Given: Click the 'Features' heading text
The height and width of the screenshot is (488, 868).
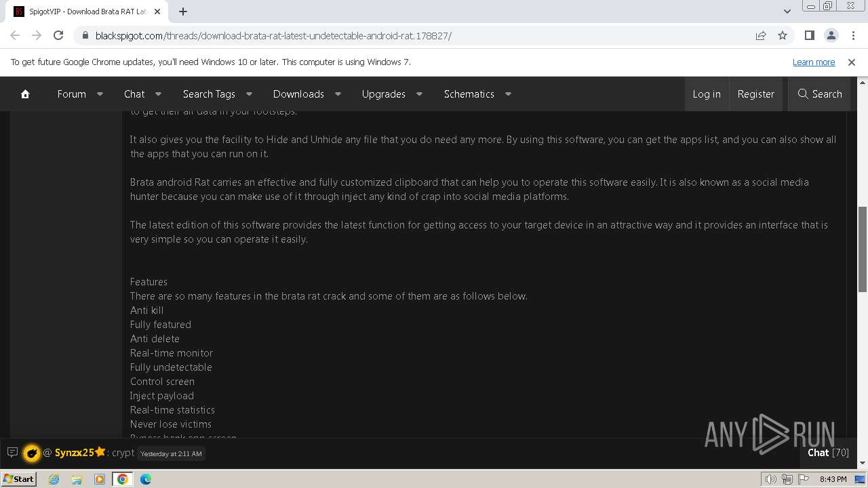Looking at the screenshot, I should tap(149, 282).
